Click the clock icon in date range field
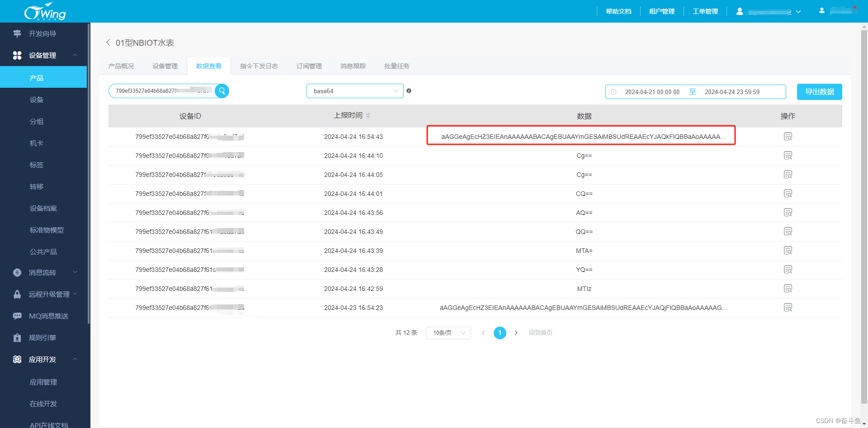 click(x=613, y=92)
